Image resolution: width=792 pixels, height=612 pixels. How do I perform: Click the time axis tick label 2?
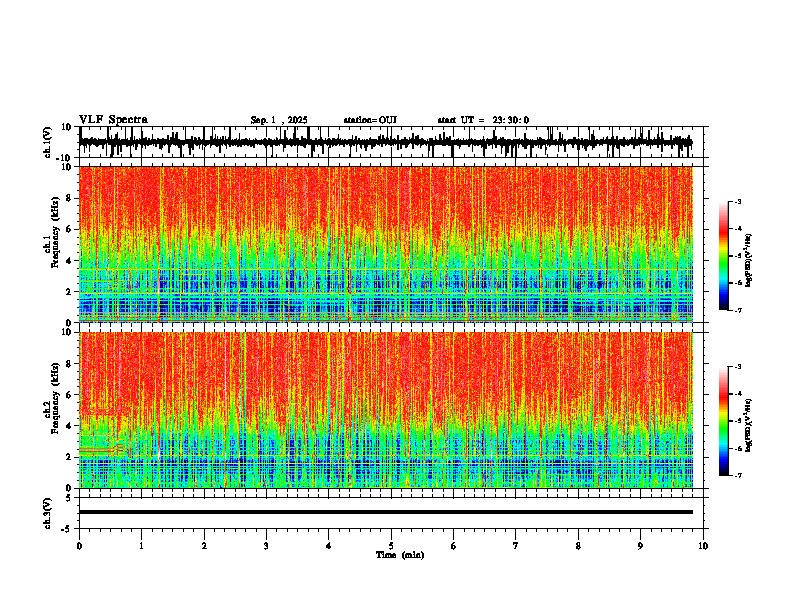(x=204, y=546)
